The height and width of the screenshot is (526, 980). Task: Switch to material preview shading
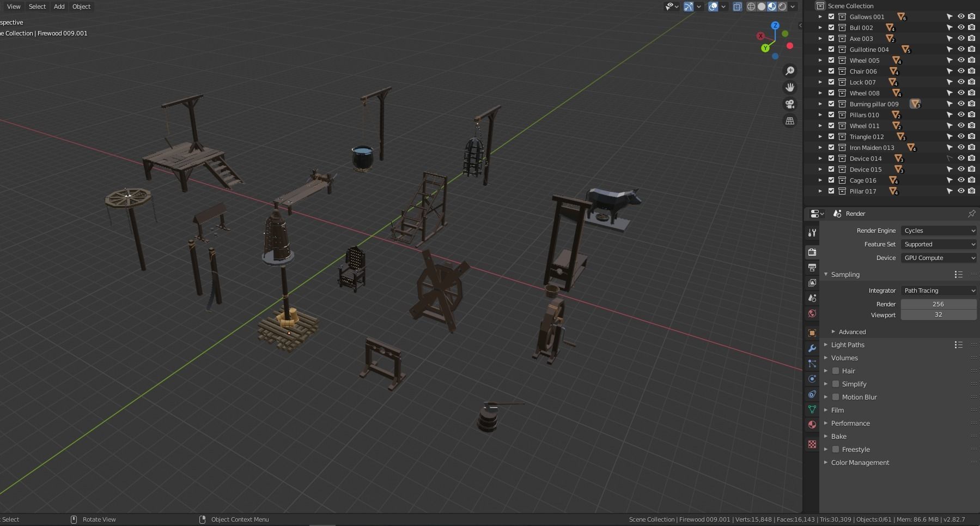click(772, 7)
